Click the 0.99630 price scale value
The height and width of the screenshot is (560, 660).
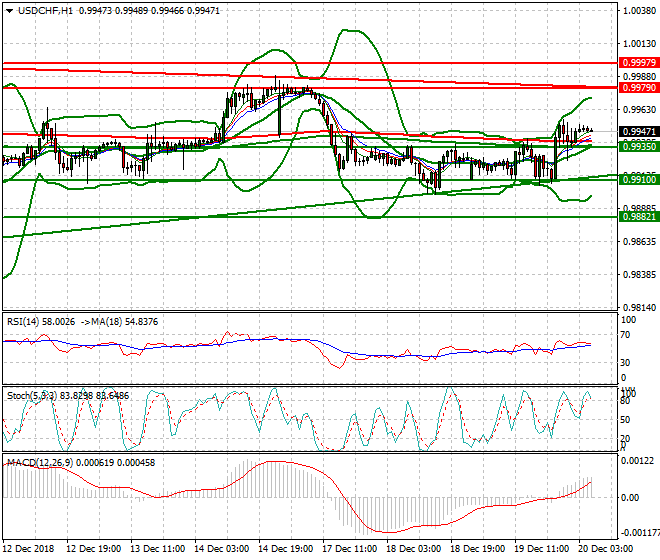click(639, 109)
